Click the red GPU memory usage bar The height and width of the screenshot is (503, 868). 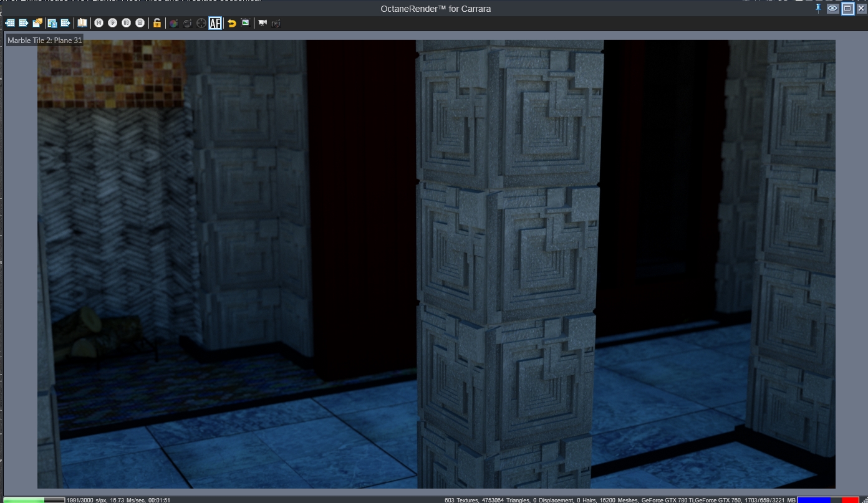[850, 500]
